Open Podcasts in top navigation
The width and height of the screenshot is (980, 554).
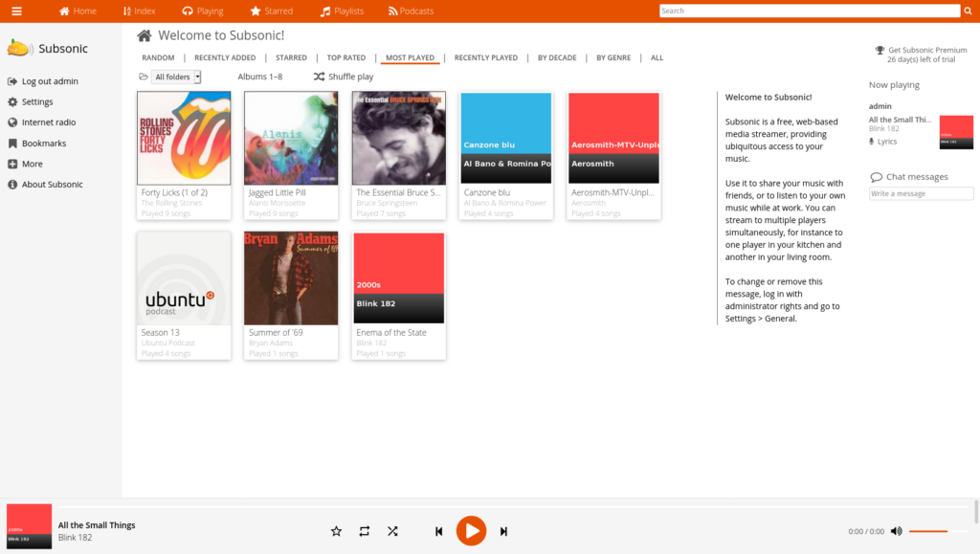pyautogui.click(x=411, y=11)
